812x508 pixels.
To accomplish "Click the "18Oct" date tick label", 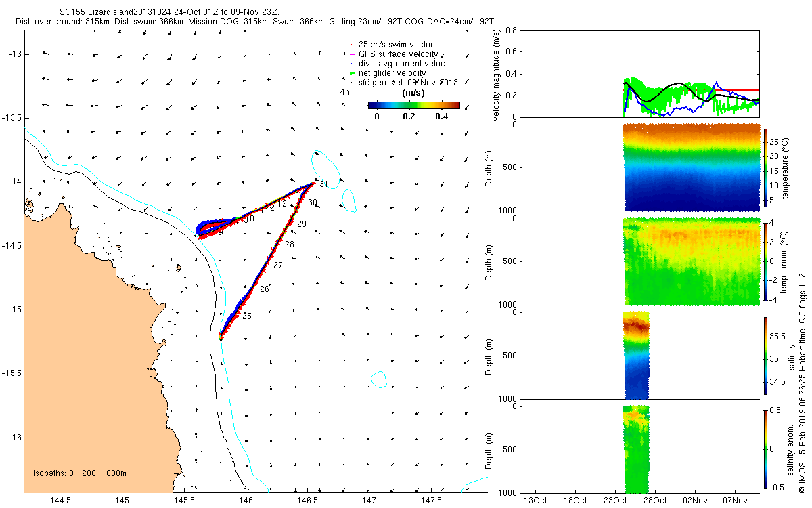I will pyautogui.click(x=576, y=501).
